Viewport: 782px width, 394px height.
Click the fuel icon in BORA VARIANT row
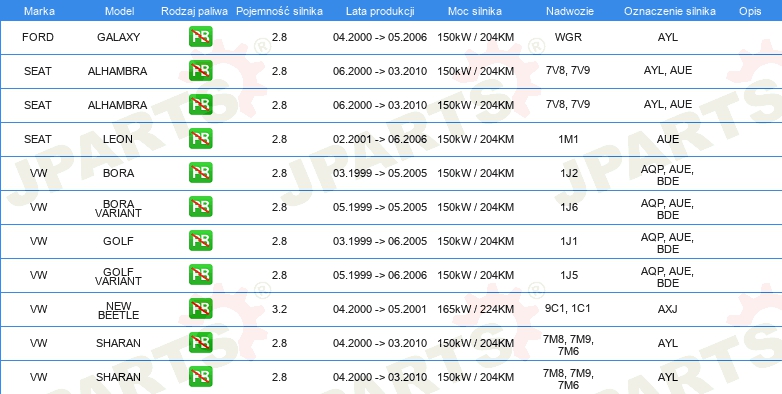pyautogui.click(x=200, y=206)
